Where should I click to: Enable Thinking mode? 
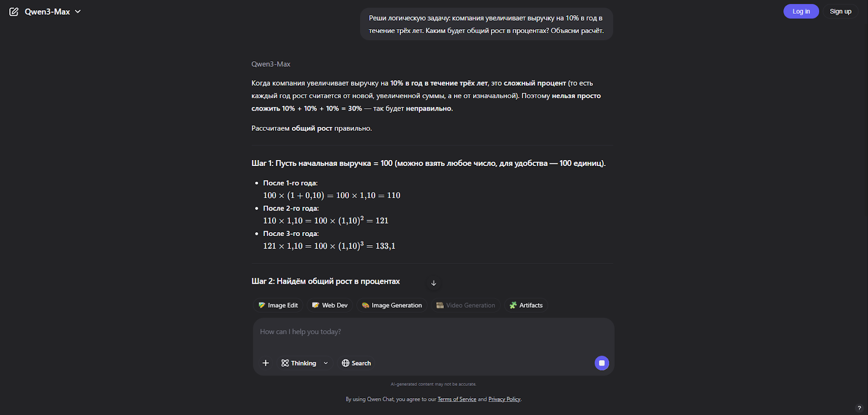(299, 363)
